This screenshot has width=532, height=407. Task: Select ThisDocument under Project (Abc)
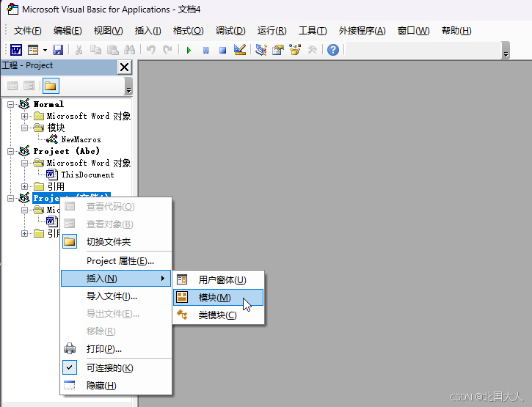tap(87, 175)
